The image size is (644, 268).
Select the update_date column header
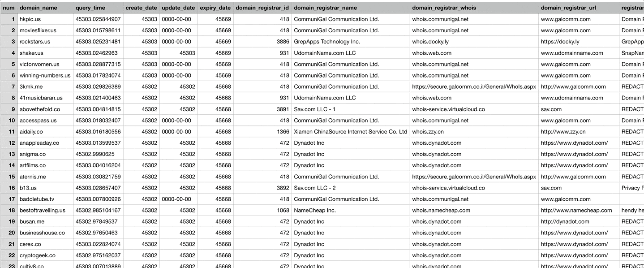point(178,8)
